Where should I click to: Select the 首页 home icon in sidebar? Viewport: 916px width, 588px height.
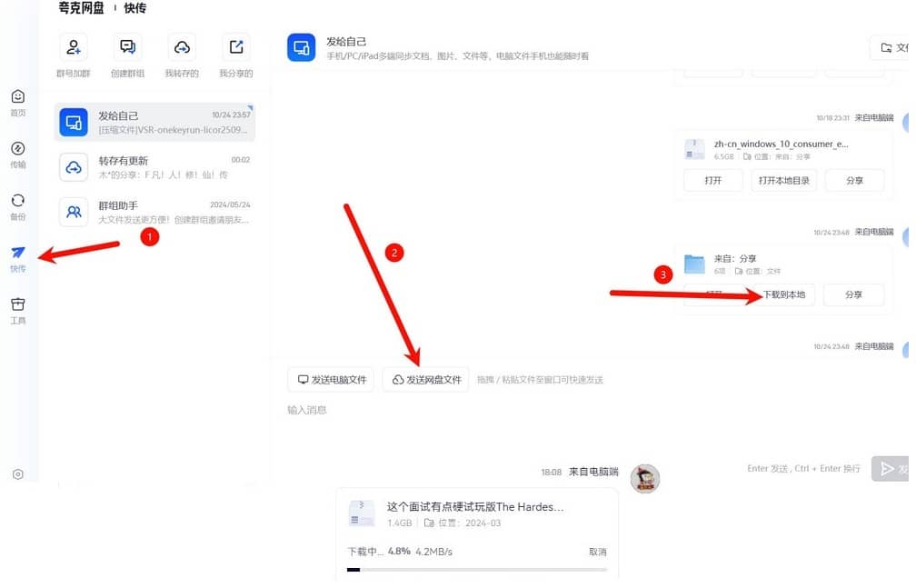tap(18, 97)
